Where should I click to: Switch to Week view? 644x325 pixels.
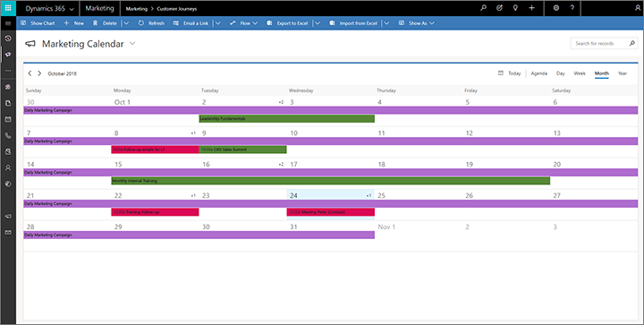[580, 73]
